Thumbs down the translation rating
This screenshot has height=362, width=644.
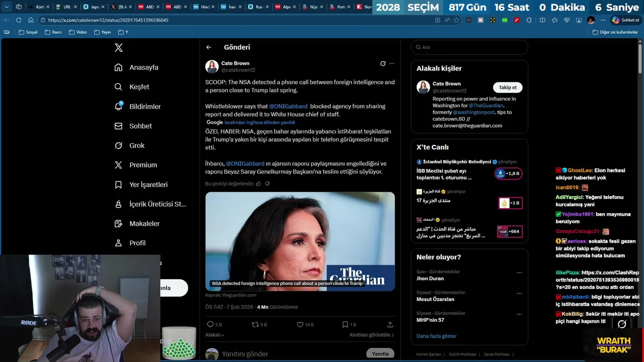[267, 184]
